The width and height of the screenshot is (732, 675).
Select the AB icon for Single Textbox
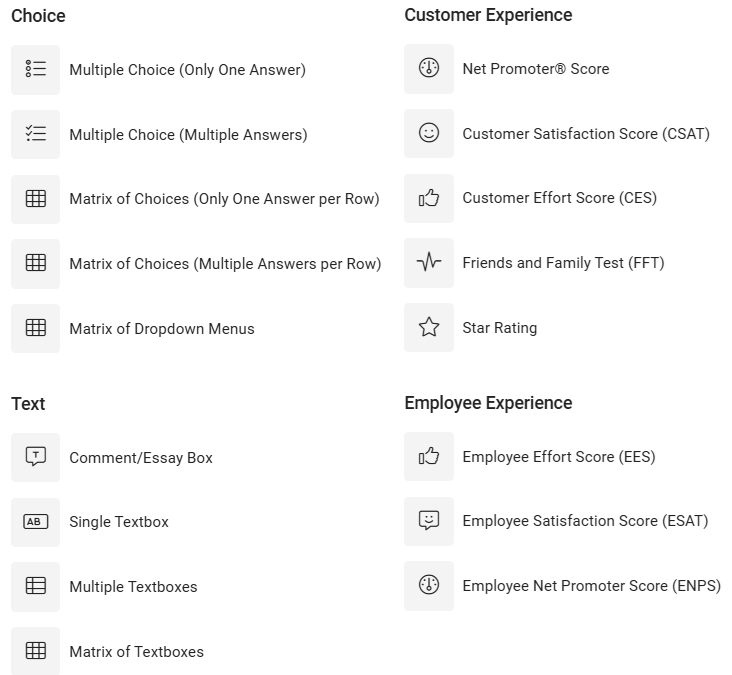[35, 522]
